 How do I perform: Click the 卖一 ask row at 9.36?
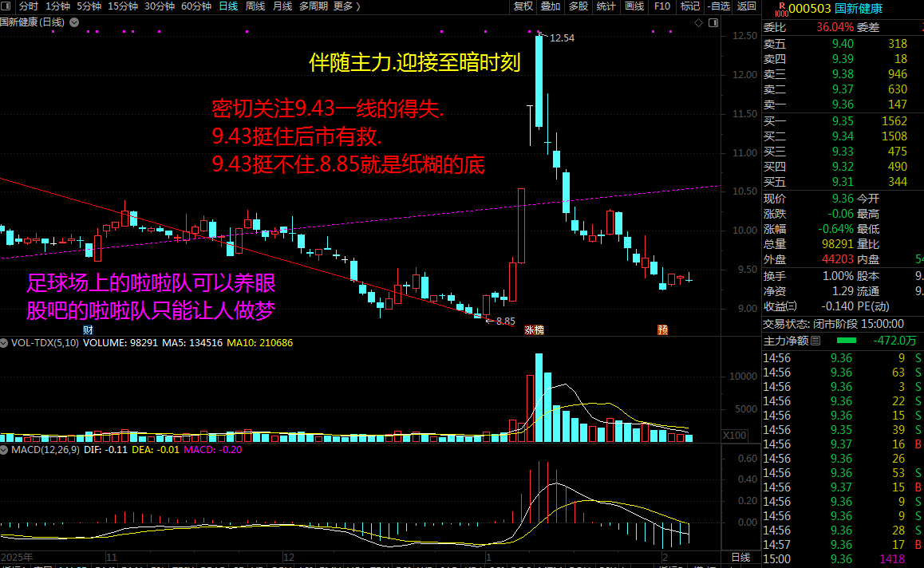pos(843,105)
